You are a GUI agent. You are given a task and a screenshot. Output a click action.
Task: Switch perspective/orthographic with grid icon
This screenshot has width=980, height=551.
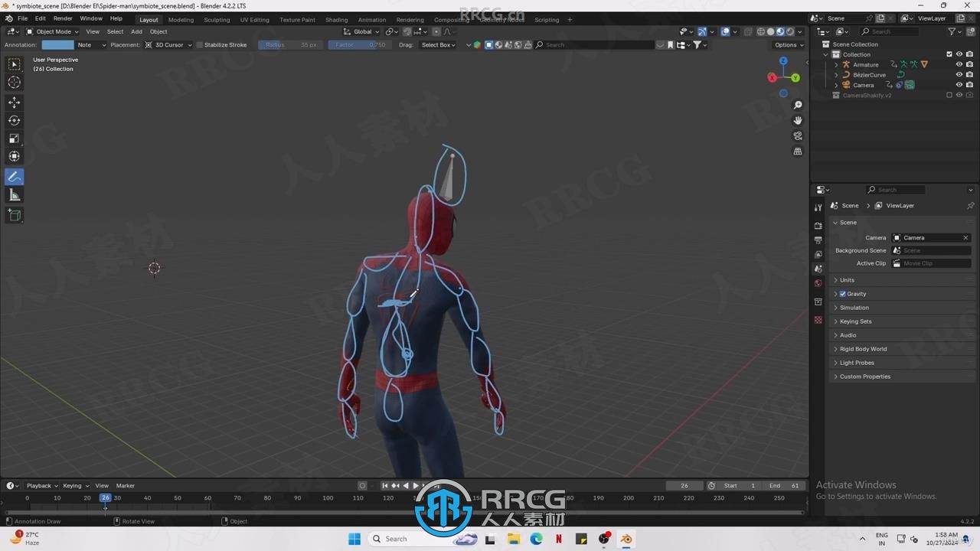click(x=798, y=152)
